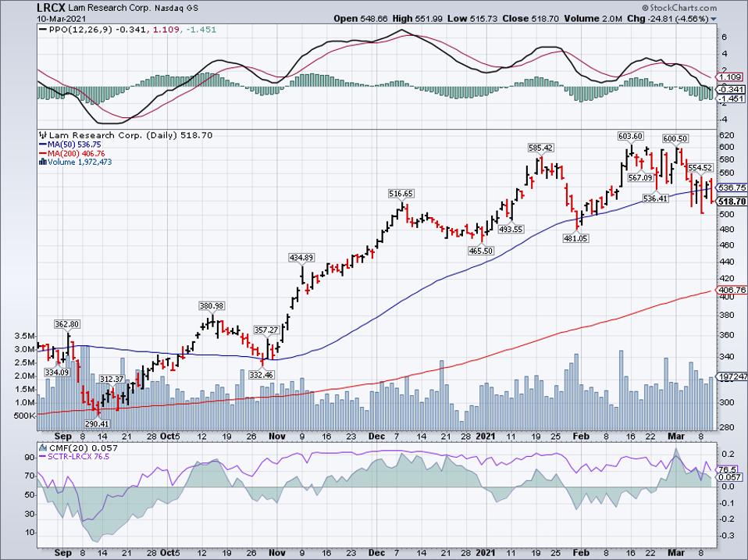Click the Low 515.73 value
The width and height of the screenshot is (748, 560).
coord(472,19)
